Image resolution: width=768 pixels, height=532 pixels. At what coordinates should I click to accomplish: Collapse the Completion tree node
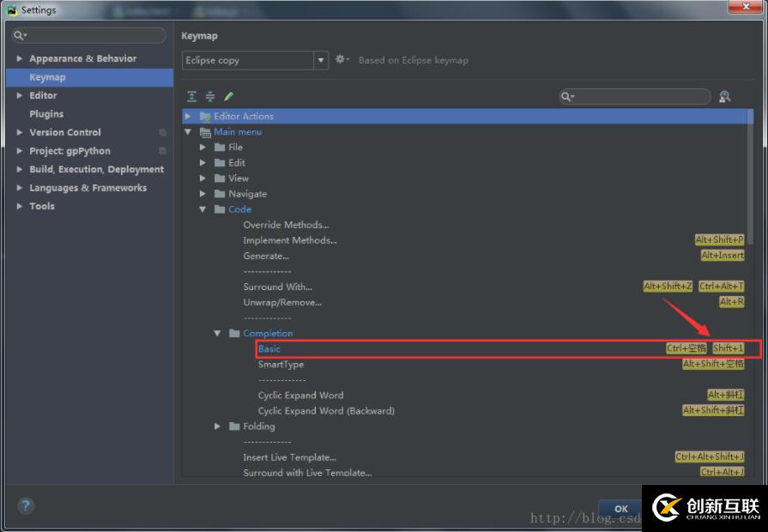pos(217,333)
